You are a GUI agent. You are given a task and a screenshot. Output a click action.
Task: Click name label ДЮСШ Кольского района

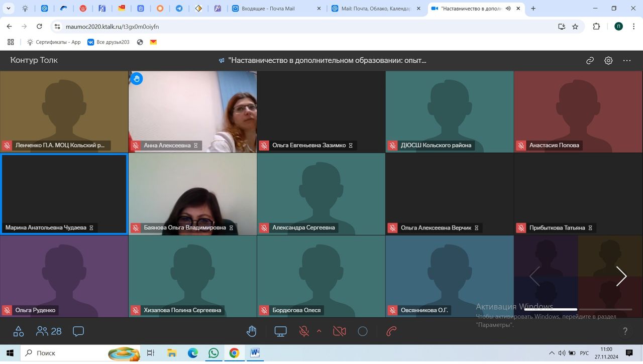coord(436,146)
